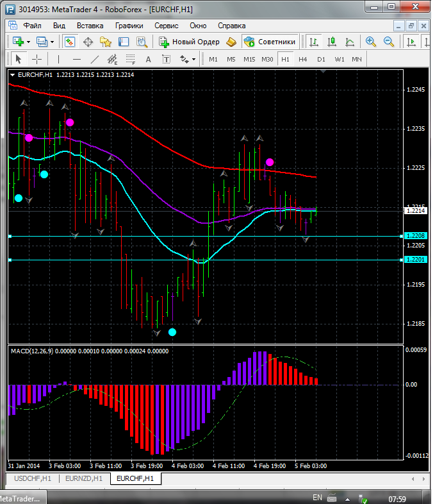The width and height of the screenshot is (435, 504).
Task: Click the Новый Ордер button
Action: (x=189, y=42)
